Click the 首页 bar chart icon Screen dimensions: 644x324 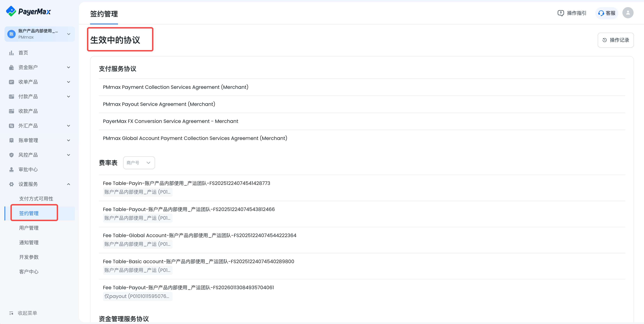[11, 53]
